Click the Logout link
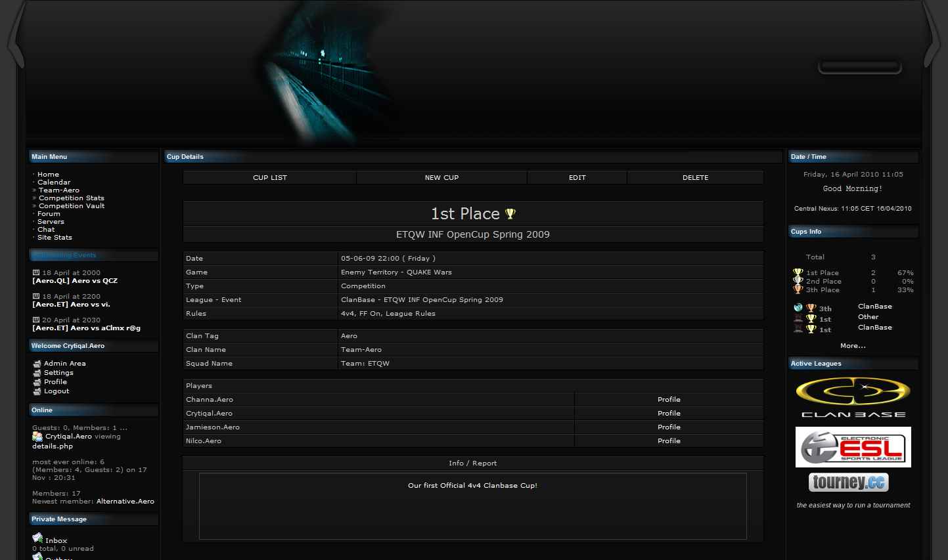Image resolution: width=948 pixels, height=560 pixels. 56,391
